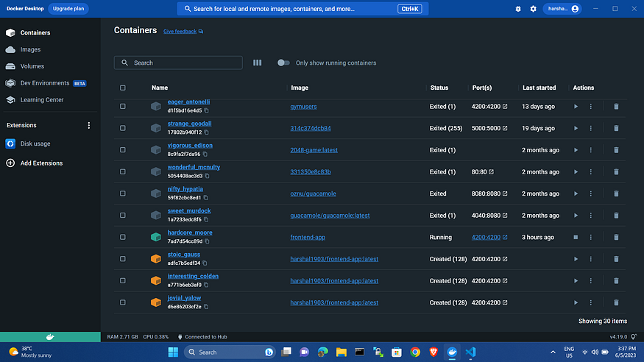Open File Explorer from the taskbar
Viewport: 644px width, 362px height.
(342, 352)
